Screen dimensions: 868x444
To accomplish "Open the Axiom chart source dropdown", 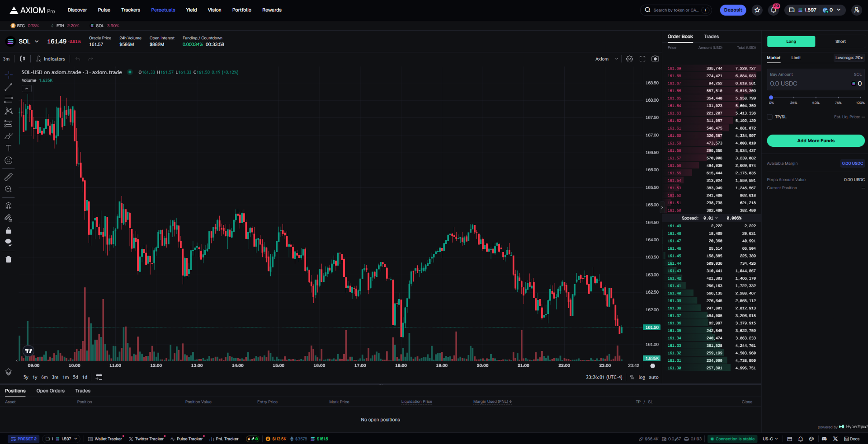I will (x=606, y=59).
